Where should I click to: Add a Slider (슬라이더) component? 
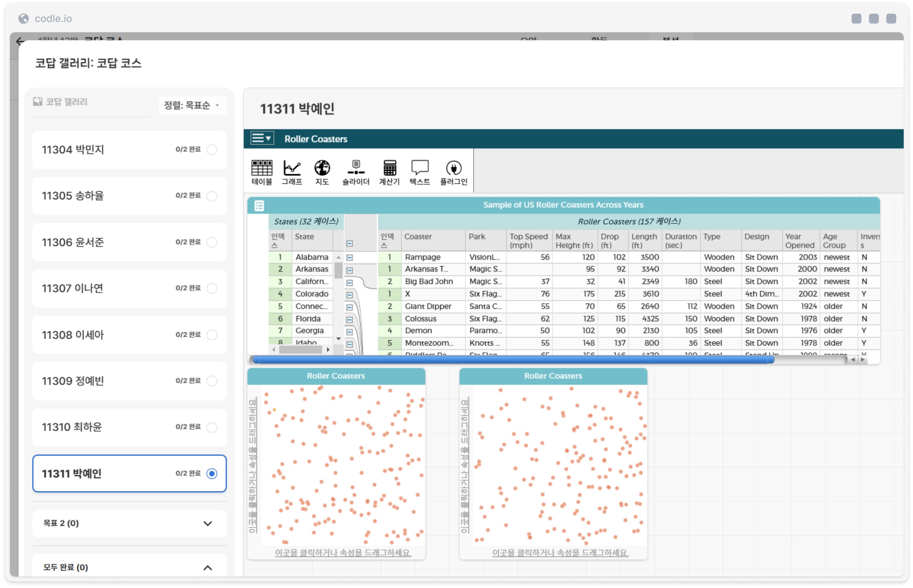tap(356, 172)
